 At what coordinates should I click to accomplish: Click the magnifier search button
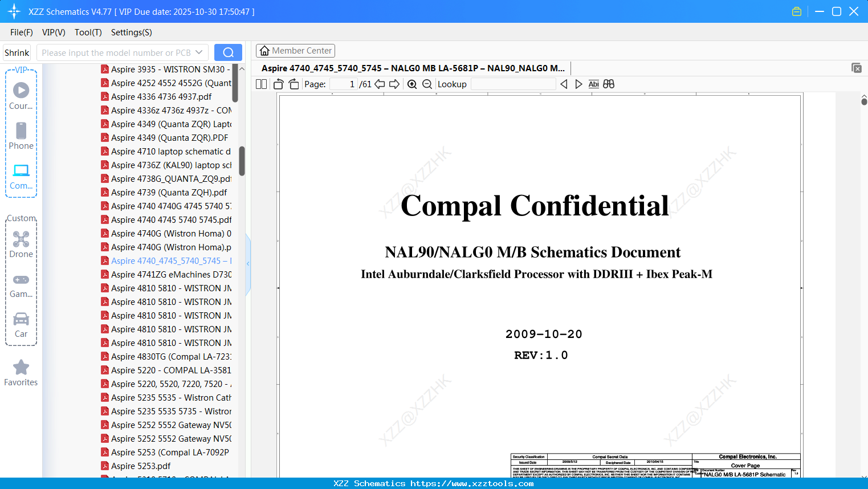pyautogui.click(x=228, y=52)
